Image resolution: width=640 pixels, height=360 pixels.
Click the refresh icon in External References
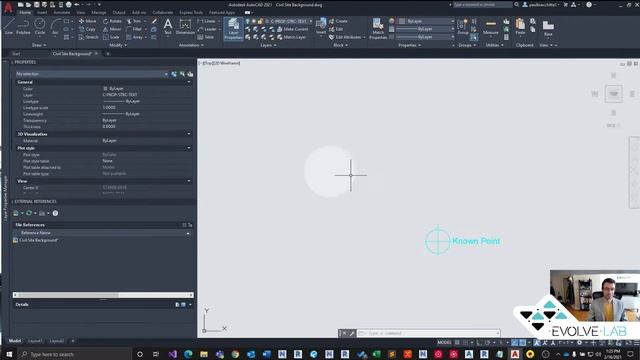[29, 213]
